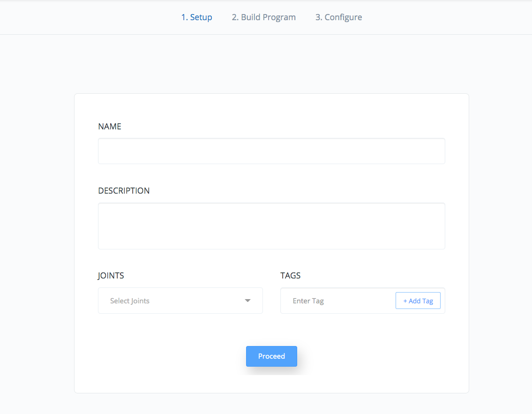Open the Build Program step header
Viewport: 532px width, 414px height.
click(263, 17)
